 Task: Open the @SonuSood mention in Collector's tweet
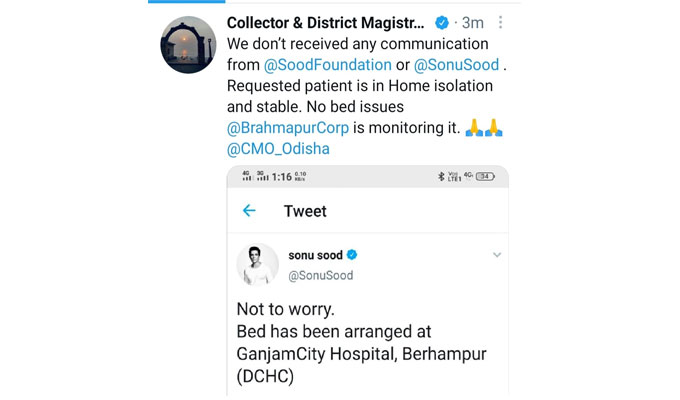457,65
